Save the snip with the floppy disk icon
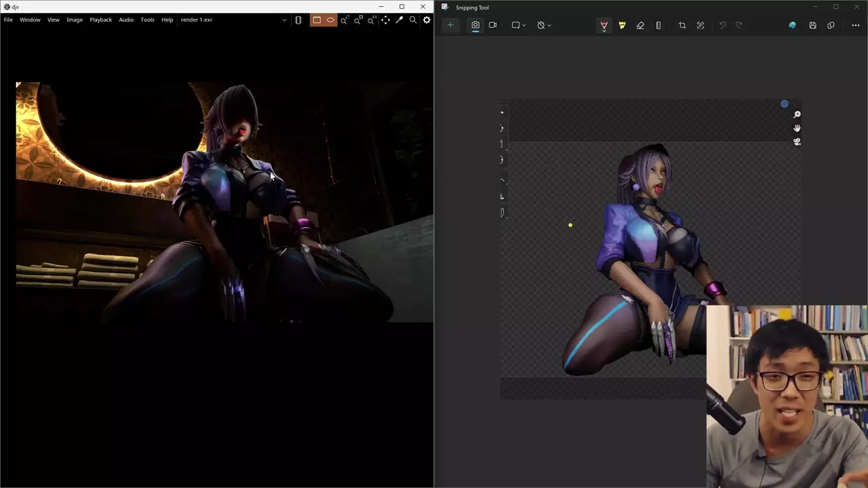868x488 pixels. tap(812, 25)
